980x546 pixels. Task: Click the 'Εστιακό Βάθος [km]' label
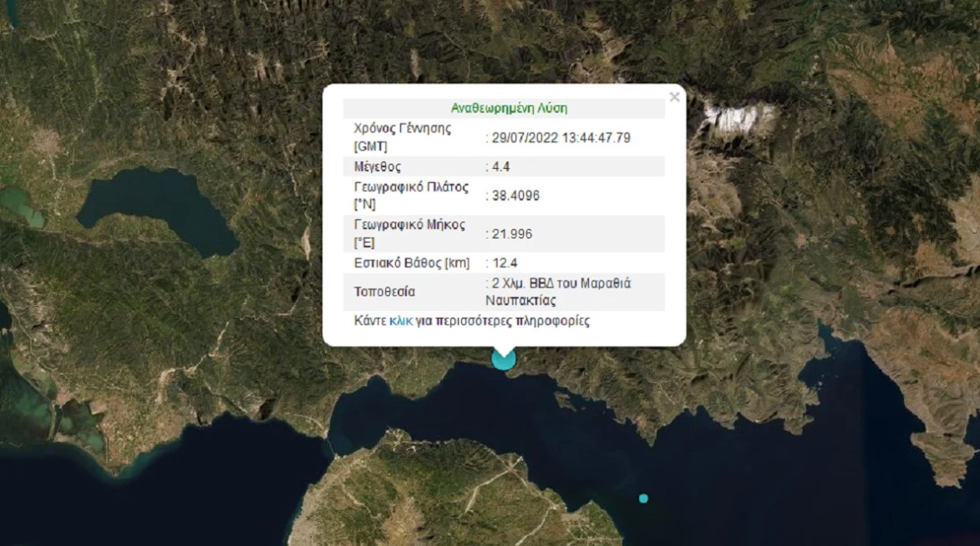click(412, 263)
